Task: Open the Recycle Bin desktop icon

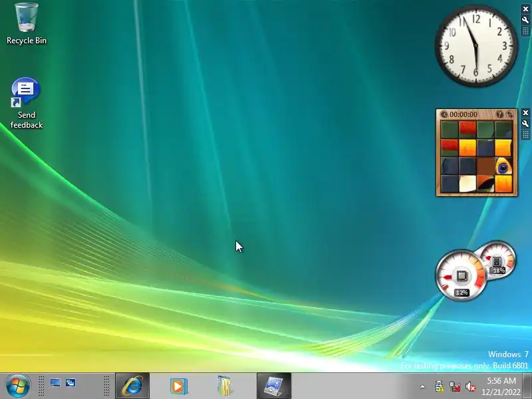Action: (27, 24)
